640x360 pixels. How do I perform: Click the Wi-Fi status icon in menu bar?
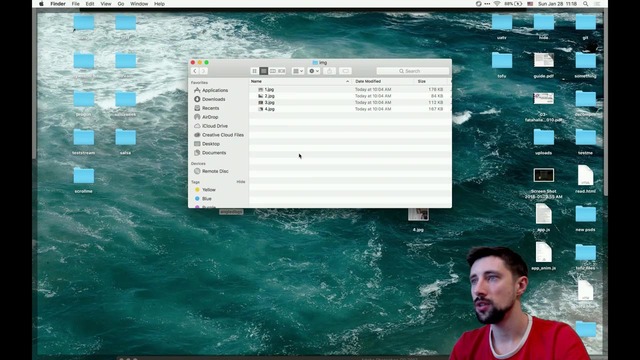tap(497, 4)
